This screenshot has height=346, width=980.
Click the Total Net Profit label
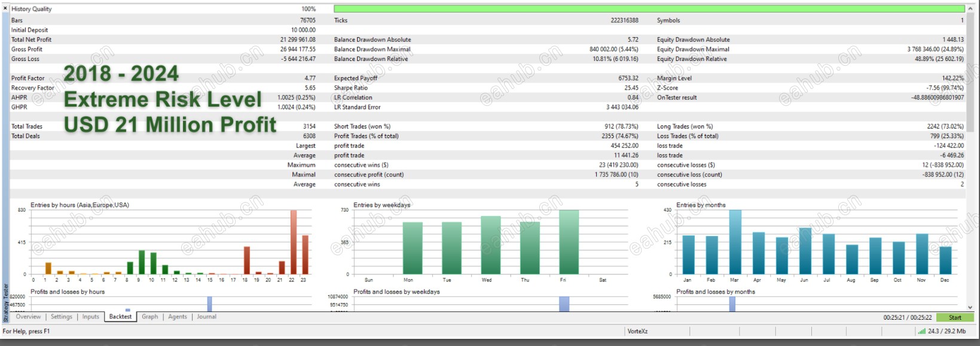pyautogui.click(x=31, y=39)
